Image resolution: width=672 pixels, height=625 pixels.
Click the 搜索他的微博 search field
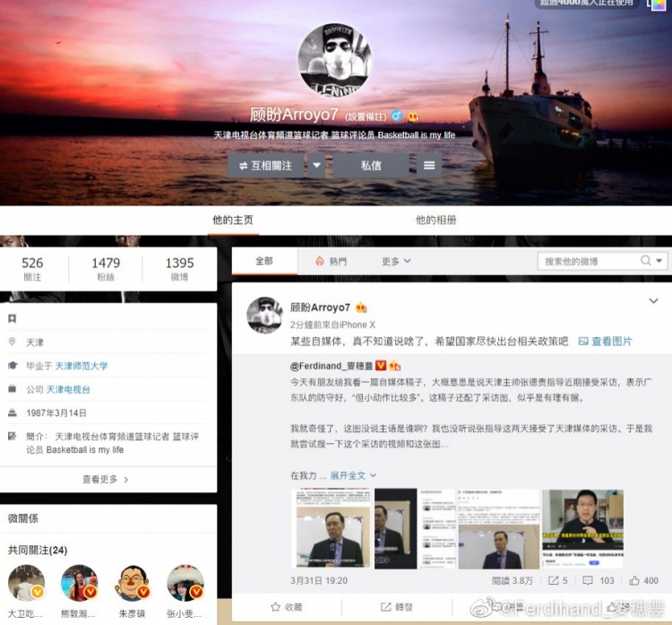click(590, 261)
